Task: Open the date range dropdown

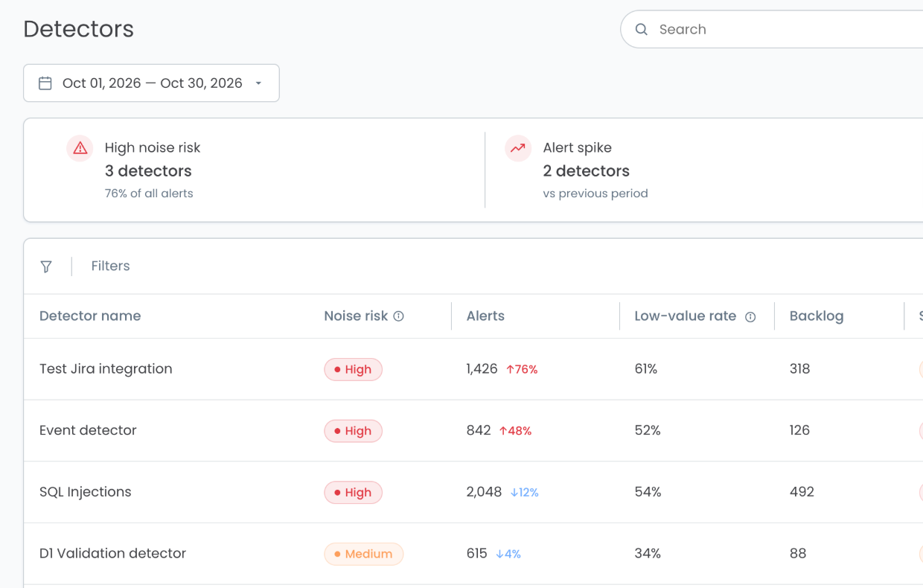Action: pyautogui.click(x=151, y=83)
